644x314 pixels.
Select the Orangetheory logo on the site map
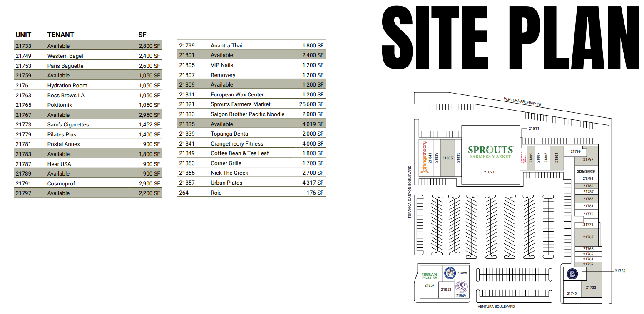(425, 158)
